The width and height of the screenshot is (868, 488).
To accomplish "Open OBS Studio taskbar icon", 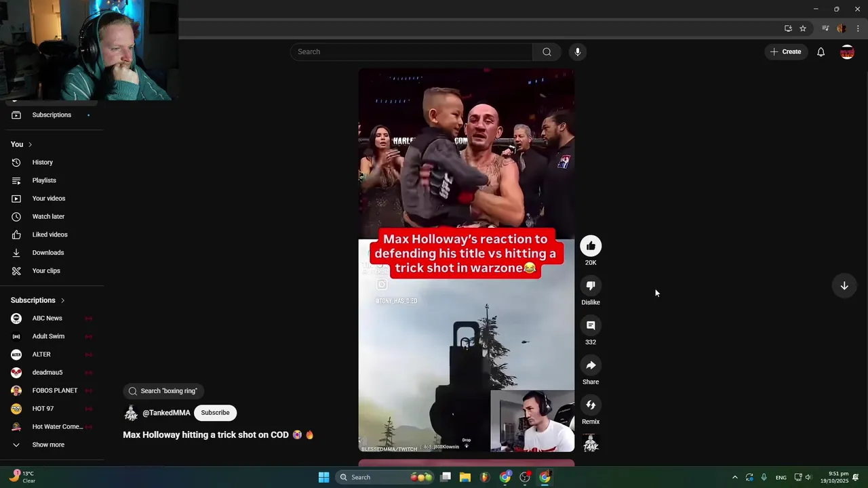I will 525,477.
